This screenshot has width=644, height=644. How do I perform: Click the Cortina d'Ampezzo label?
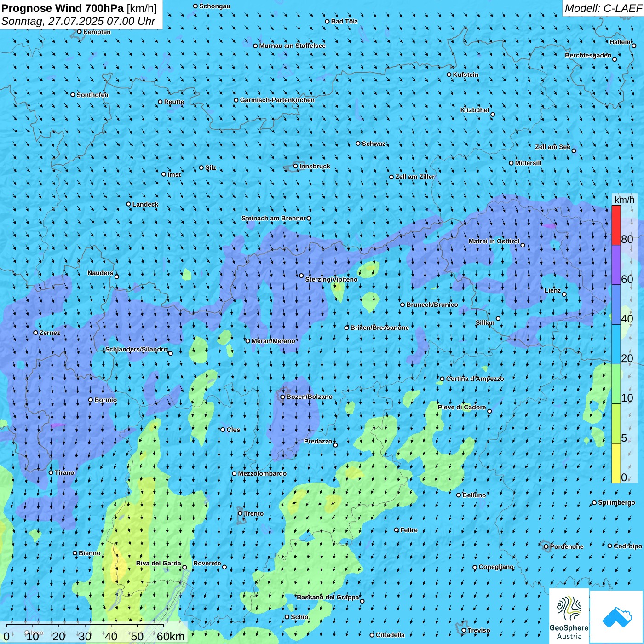click(x=475, y=379)
